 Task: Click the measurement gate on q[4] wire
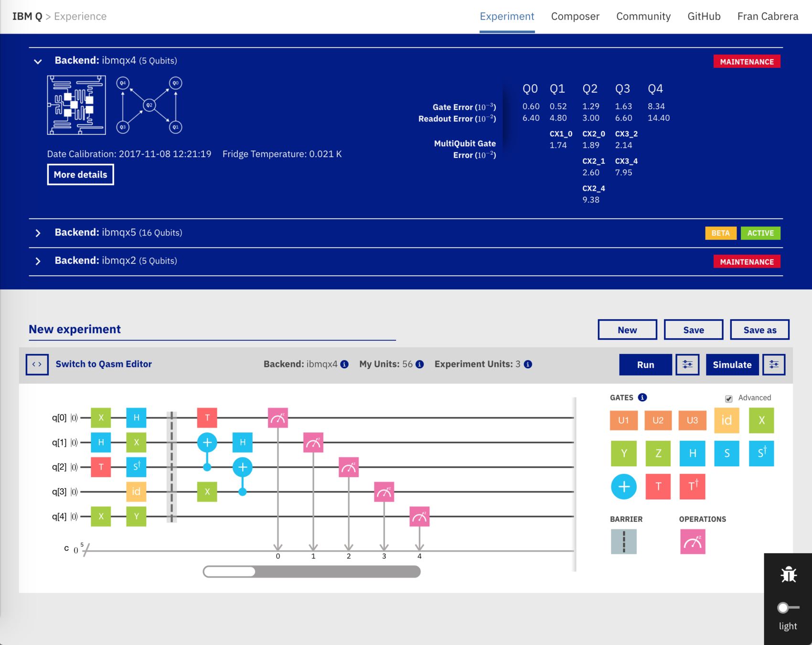coord(419,516)
